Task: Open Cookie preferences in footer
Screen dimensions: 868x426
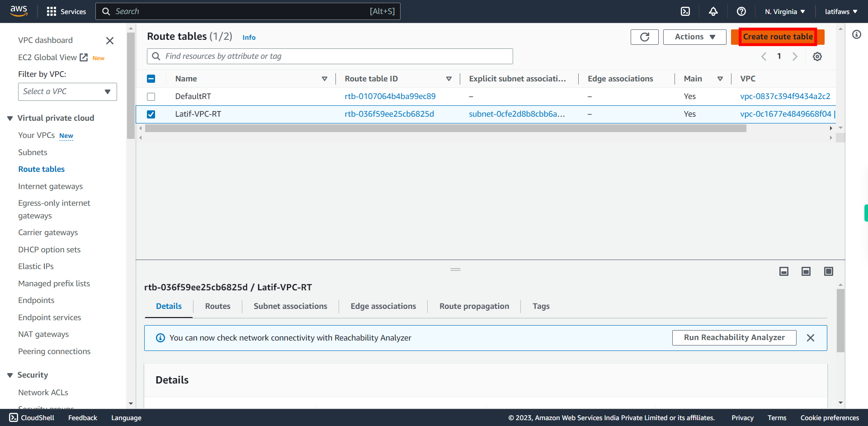Action: click(830, 418)
